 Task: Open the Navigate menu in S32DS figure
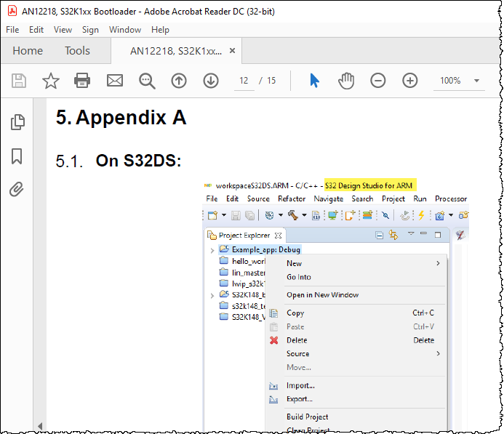pos(329,199)
